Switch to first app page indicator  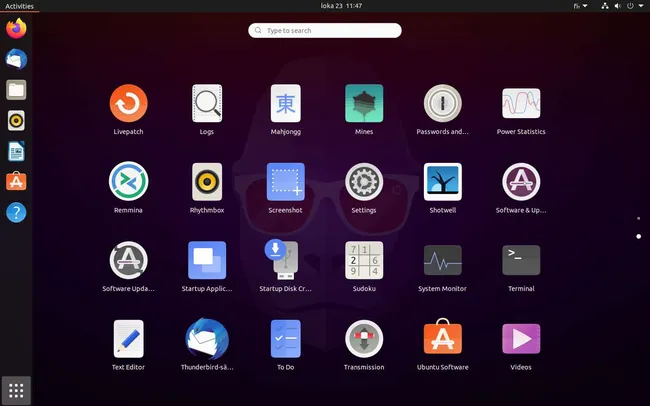pos(638,218)
